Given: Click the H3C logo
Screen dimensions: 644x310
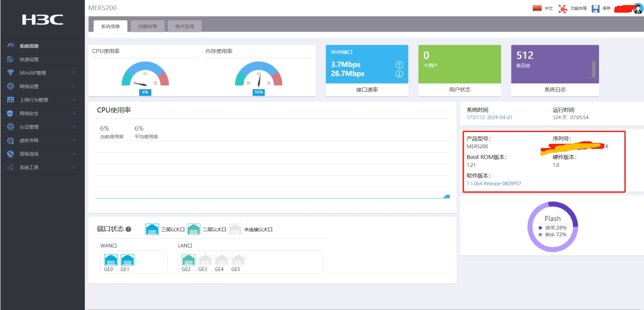Looking at the screenshot, I should (42, 19).
